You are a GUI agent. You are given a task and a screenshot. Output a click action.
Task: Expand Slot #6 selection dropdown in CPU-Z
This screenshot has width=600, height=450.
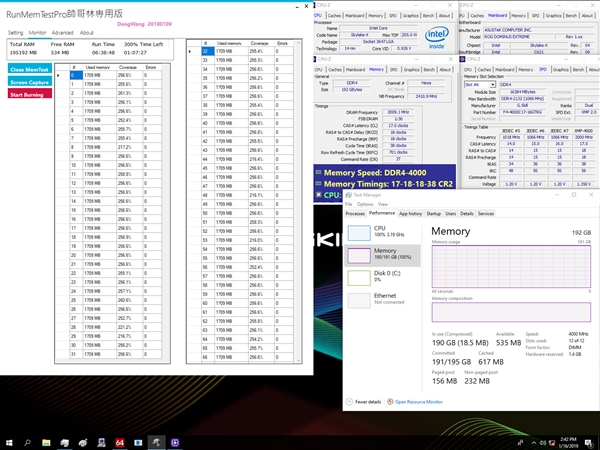tap(492, 85)
